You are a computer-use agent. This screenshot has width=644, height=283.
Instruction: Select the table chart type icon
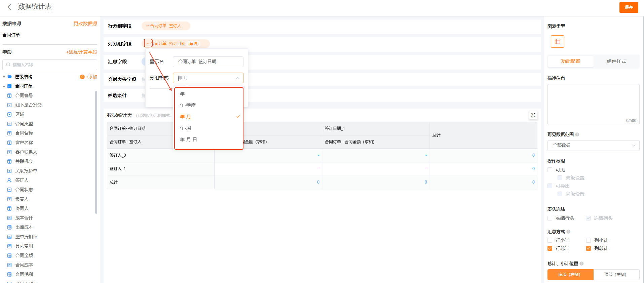[x=557, y=41]
